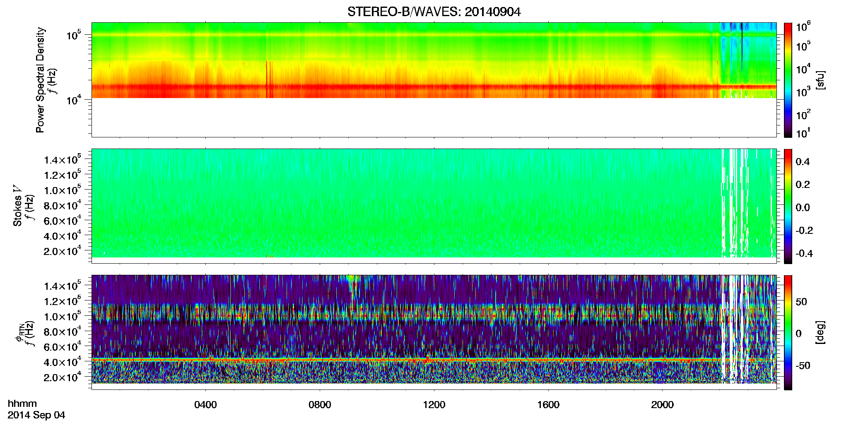Click the [sfu] unit label
Image resolution: width=868 pixels, height=447 pixels.
pyautogui.click(x=820, y=80)
